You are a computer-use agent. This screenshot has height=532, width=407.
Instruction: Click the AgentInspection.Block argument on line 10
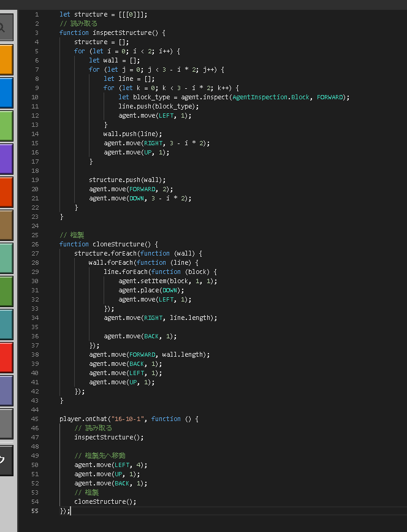tap(272, 97)
